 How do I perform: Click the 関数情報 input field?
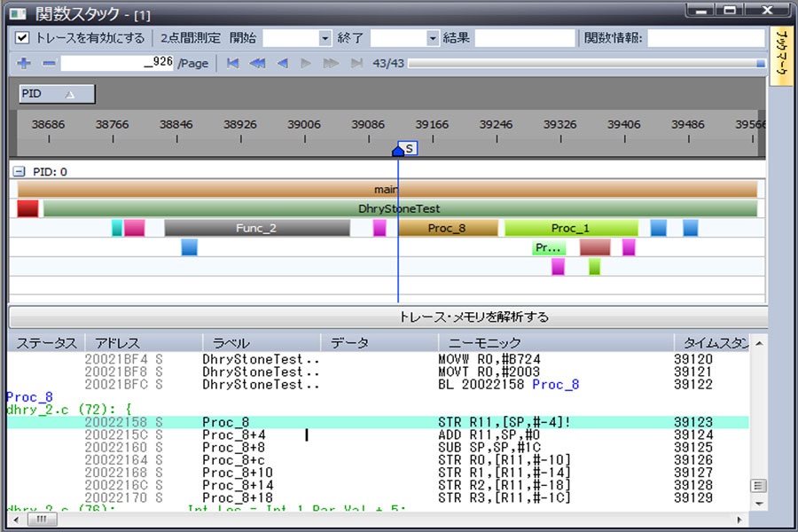(x=706, y=37)
